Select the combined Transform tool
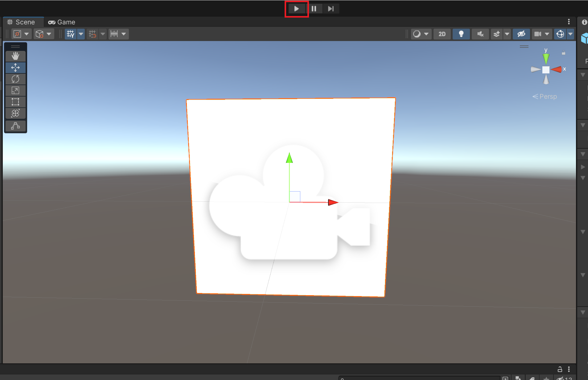This screenshot has width=588, height=380. (15, 113)
